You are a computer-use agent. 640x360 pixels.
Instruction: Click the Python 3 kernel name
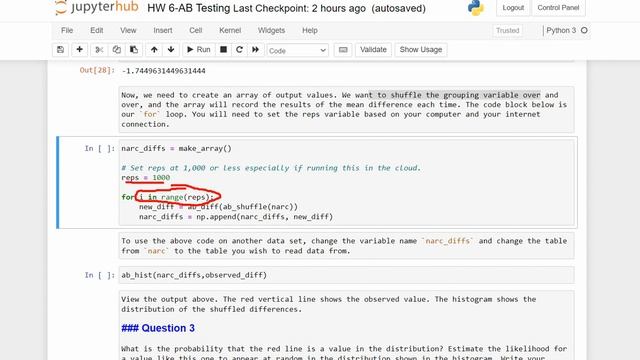pyautogui.click(x=561, y=31)
